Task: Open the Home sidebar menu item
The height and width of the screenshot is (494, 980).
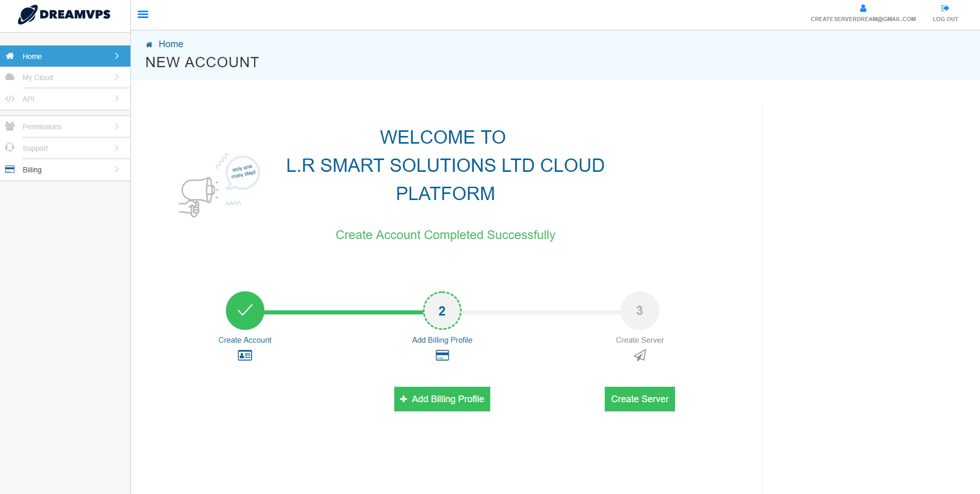Action: click(65, 56)
